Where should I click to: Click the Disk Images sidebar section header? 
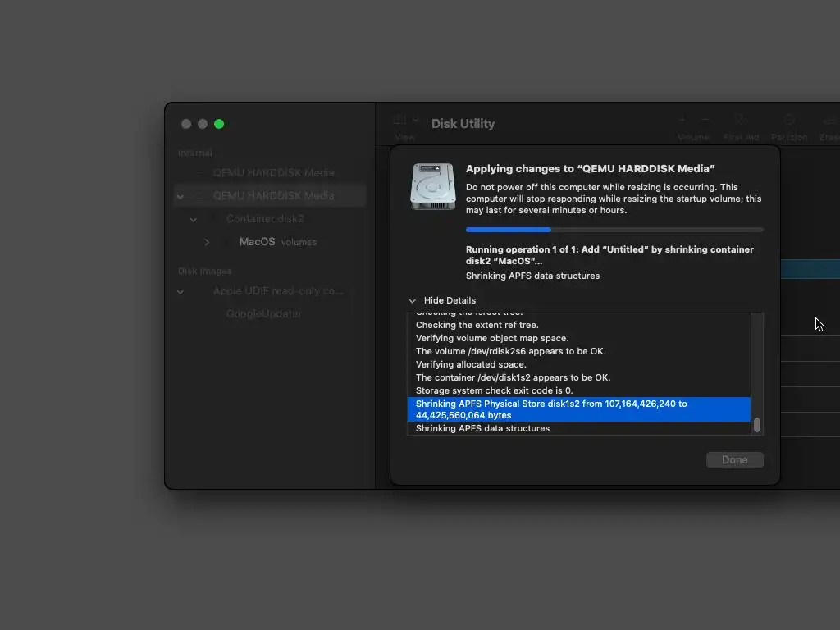[204, 271]
